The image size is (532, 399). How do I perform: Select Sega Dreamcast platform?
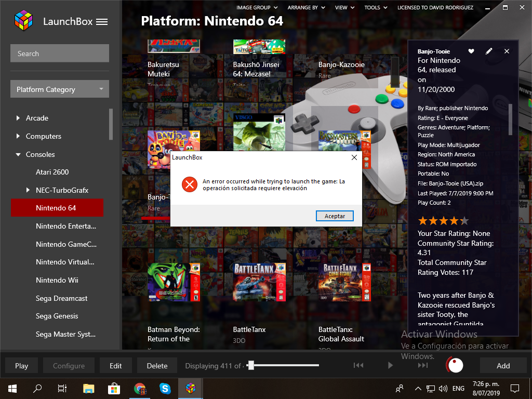coord(61,298)
